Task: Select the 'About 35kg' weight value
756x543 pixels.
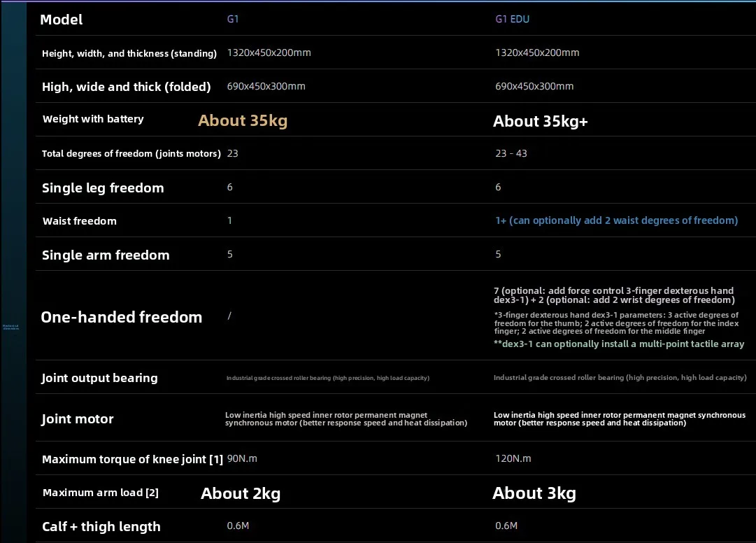Action: [x=243, y=120]
